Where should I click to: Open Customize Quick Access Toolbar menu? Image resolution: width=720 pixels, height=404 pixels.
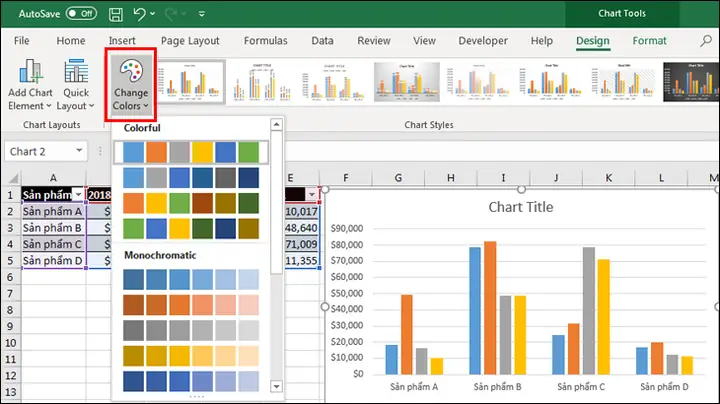202,14
